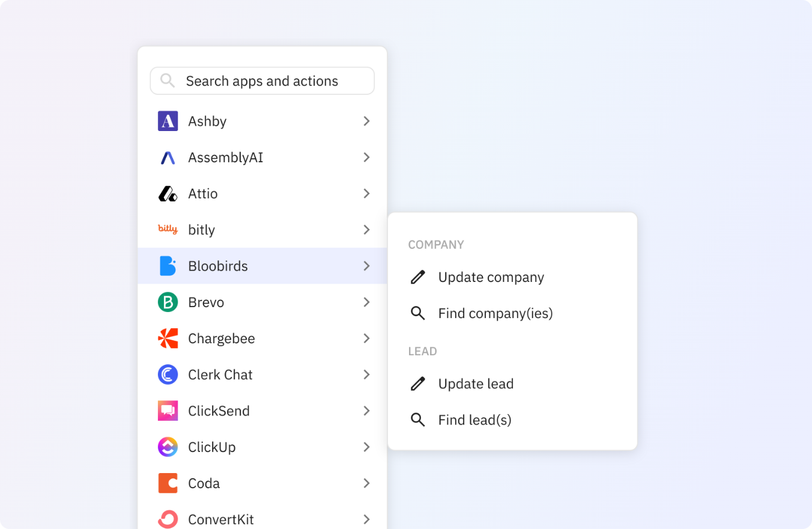Viewport: 812px width, 529px height.
Task: Click the Chargebee orange logo icon
Action: 168,338
